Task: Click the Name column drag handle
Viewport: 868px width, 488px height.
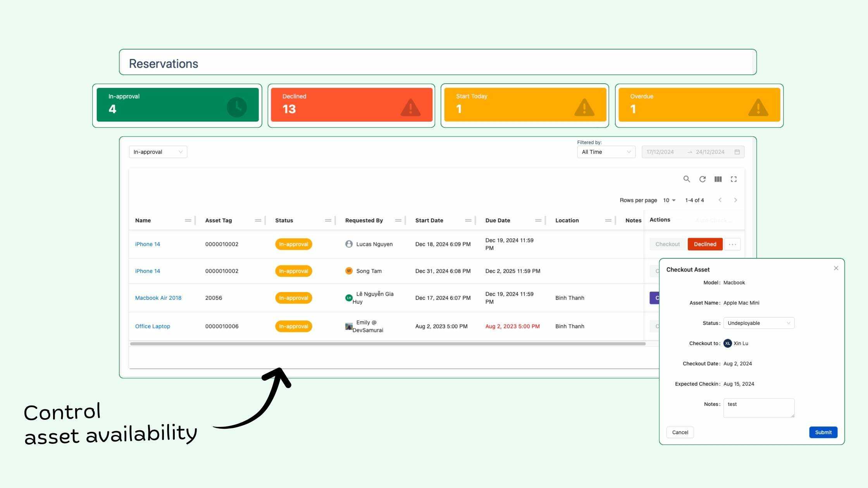Action: pos(188,220)
